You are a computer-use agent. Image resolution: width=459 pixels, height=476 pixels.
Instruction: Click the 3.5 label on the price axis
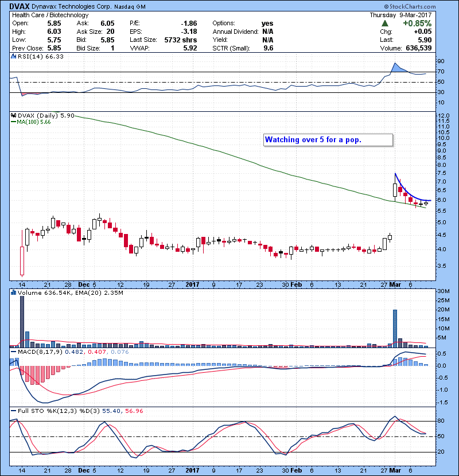[x=442, y=266]
